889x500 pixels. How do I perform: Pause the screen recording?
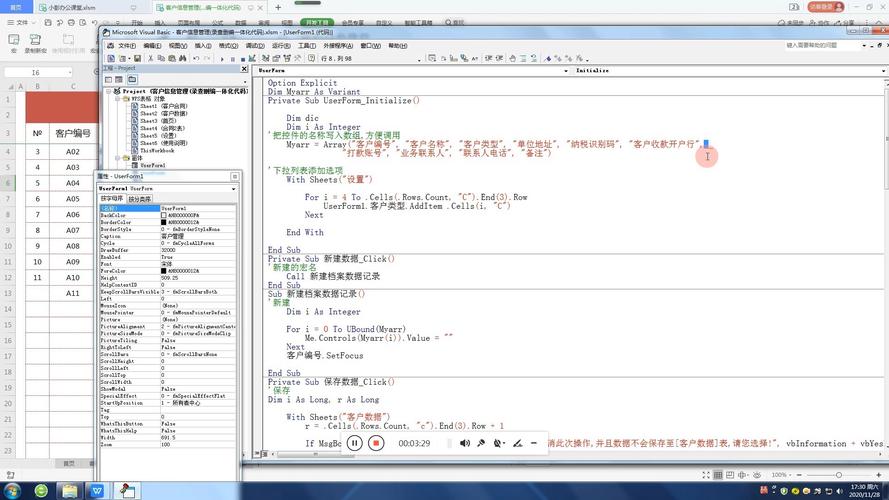354,443
